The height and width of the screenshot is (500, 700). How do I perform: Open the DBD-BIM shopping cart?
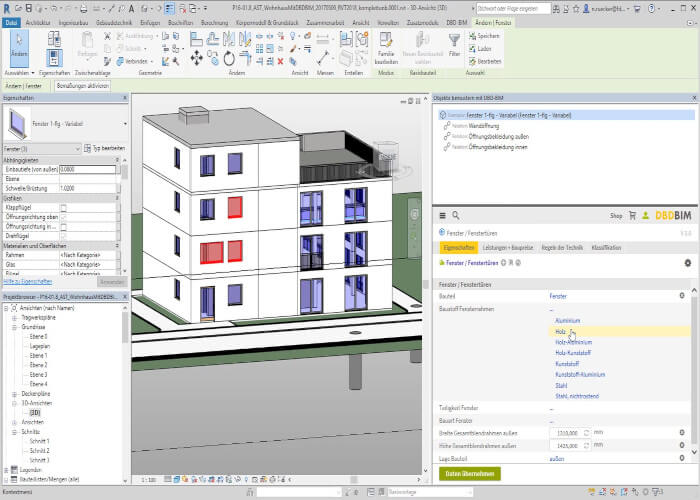click(632, 216)
